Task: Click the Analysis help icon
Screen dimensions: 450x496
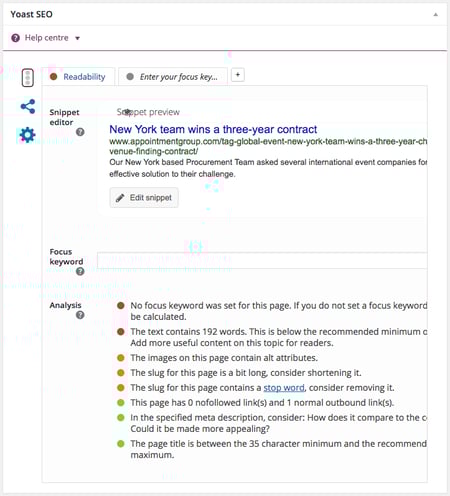Action: (x=80, y=315)
